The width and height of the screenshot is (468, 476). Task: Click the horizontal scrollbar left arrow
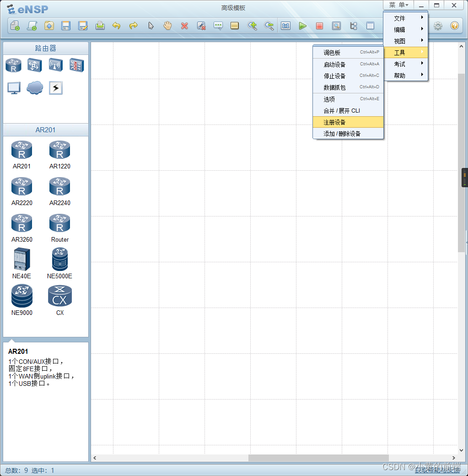tap(95, 458)
